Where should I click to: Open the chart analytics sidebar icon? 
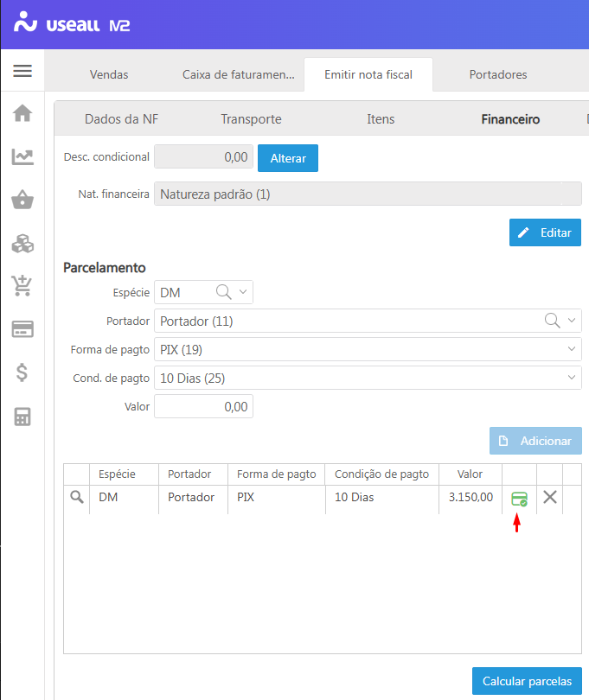pos(22,156)
